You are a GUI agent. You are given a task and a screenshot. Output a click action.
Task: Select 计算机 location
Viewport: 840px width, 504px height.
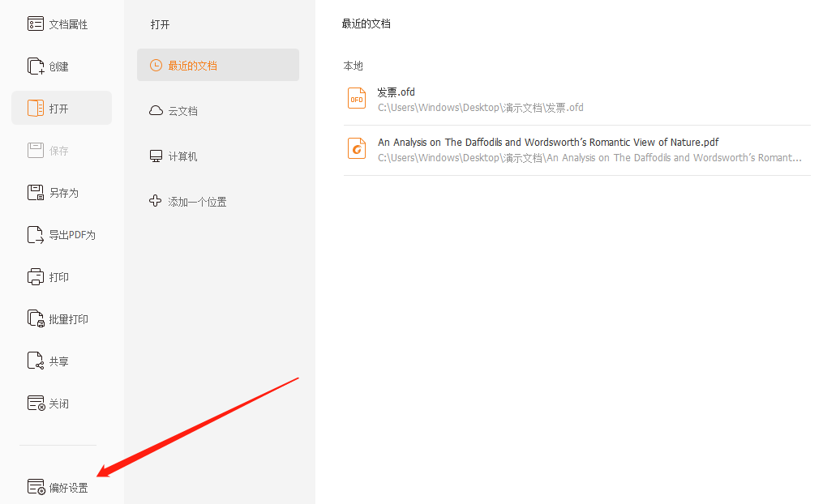coord(182,156)
